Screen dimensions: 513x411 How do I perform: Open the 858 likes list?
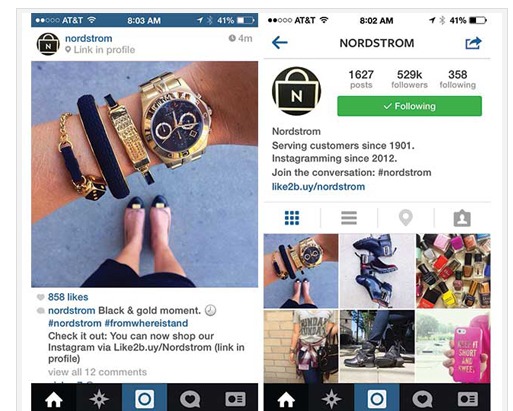pos(68,297)
